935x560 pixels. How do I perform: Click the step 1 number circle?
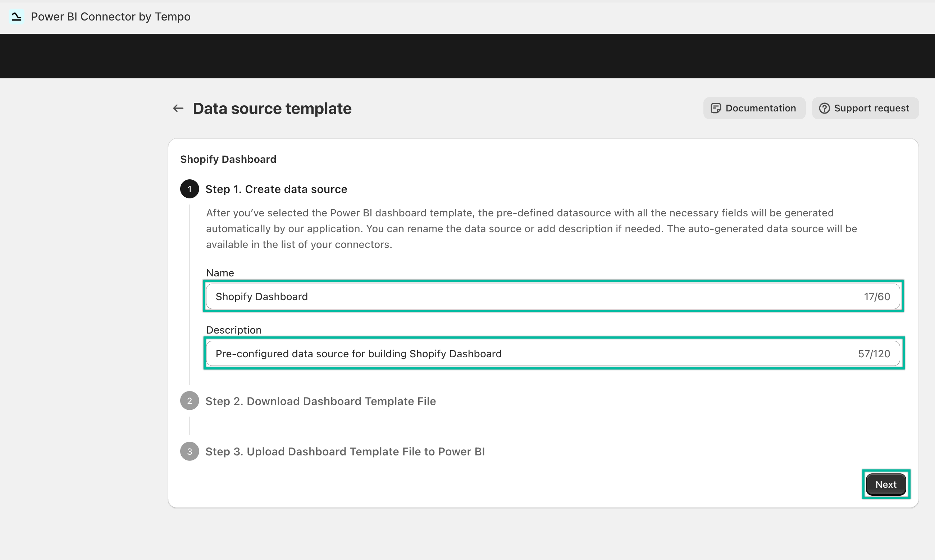pyautogui.click(x=190, y=189)
